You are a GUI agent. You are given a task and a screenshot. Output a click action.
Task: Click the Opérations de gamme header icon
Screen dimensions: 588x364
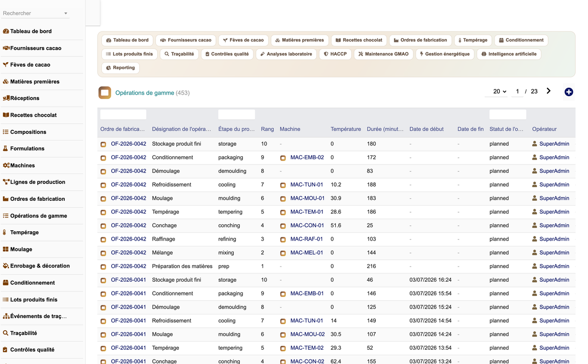pos(104,93)
